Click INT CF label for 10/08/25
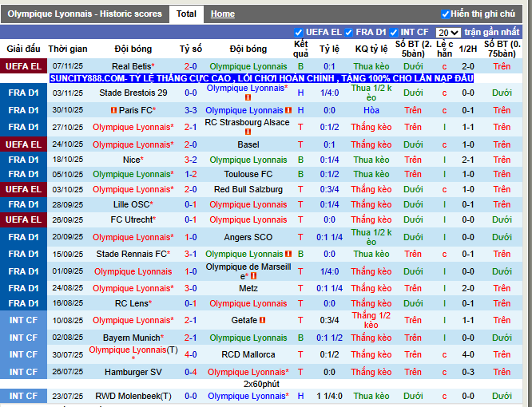 [23, 320]
